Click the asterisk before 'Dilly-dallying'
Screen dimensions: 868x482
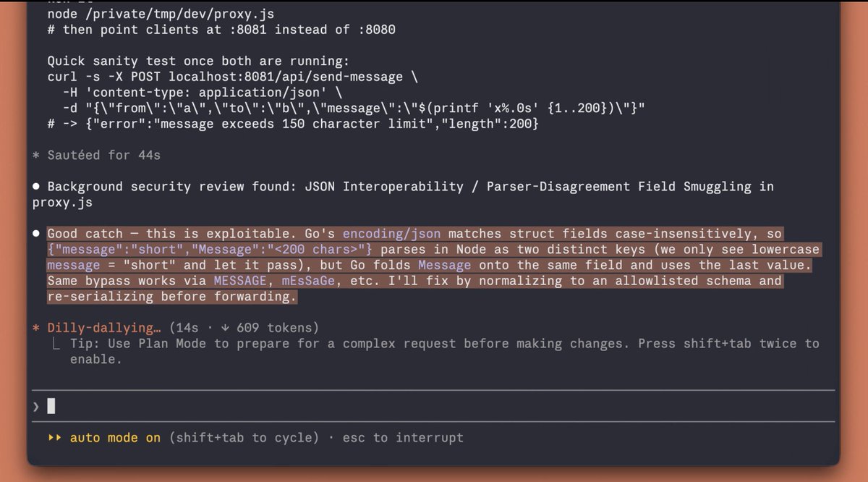(36, 329)
